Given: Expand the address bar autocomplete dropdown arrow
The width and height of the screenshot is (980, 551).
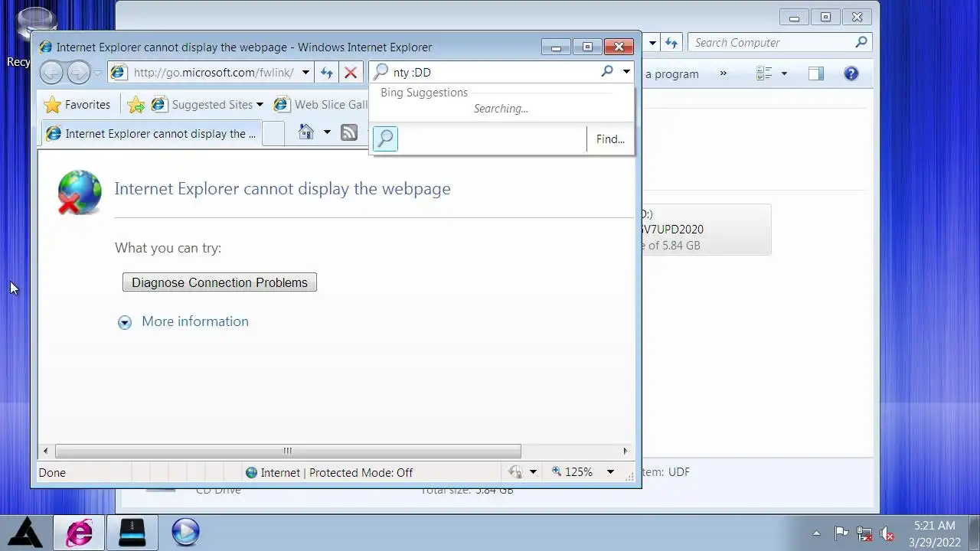Looking at the screenshot, I should pyautogui.click(x=305, y=73).
